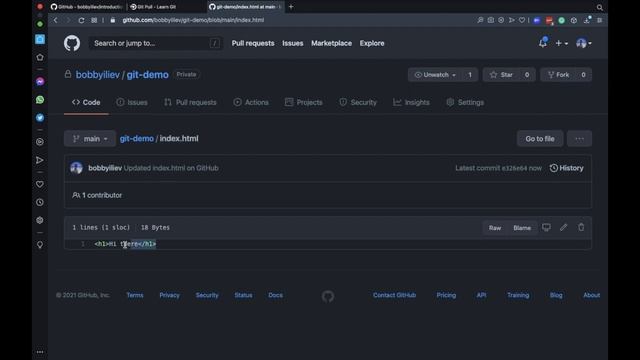Screen dimensions: 640x360
Task: Open Status footer link
Action: tap(243, 295)
